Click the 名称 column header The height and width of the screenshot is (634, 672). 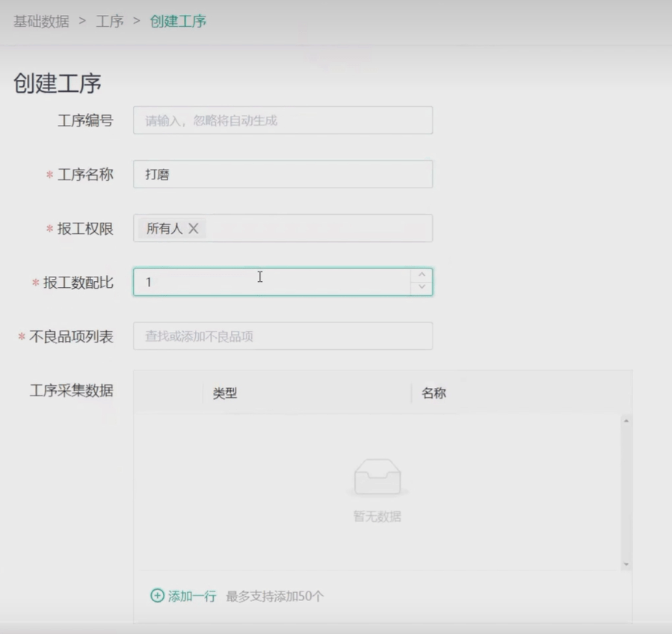pos(434,393)
